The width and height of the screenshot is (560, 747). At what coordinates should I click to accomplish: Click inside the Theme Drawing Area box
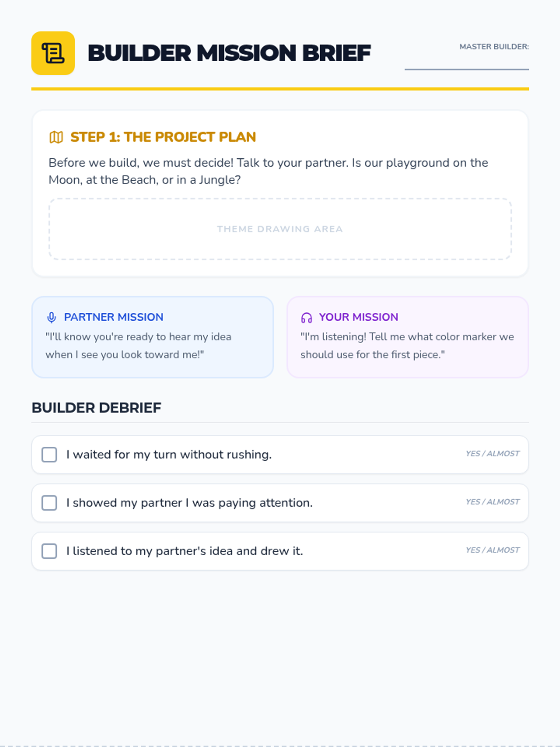[x=280, y=229]
